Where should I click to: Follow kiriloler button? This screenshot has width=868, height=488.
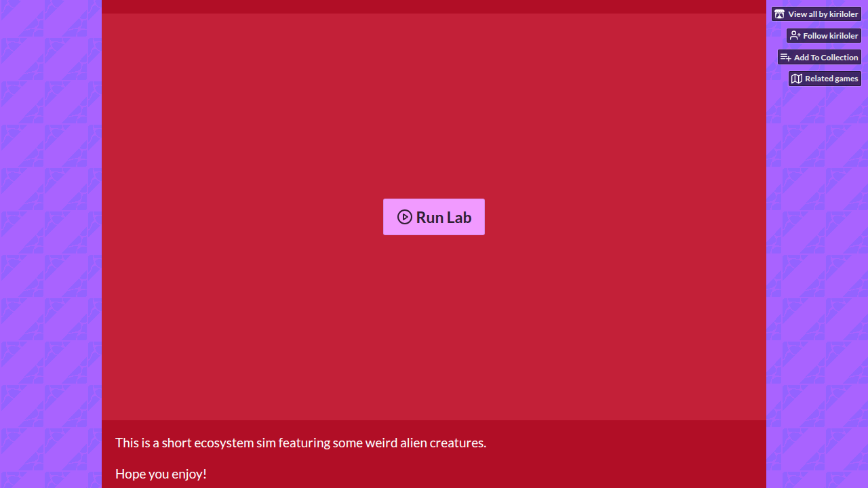click(x=824, y=35)
